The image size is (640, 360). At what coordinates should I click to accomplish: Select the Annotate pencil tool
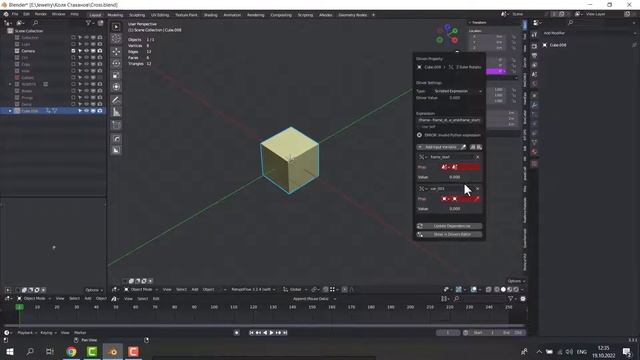click(x=116, y=100)
